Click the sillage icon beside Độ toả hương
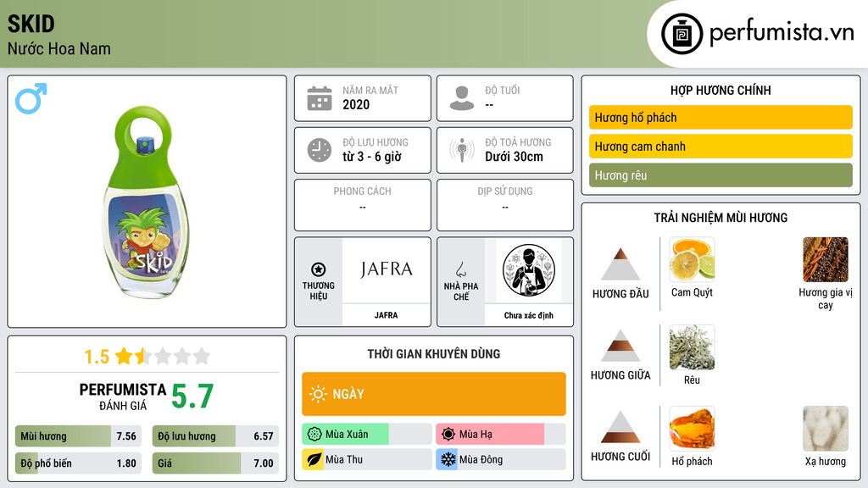 click(x=462, y=150)
